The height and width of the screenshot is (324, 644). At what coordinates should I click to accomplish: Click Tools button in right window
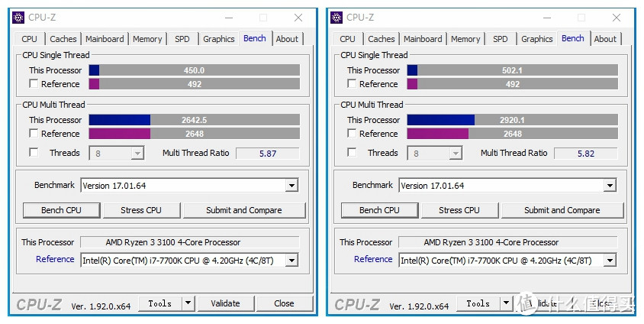tap(478, 303)
